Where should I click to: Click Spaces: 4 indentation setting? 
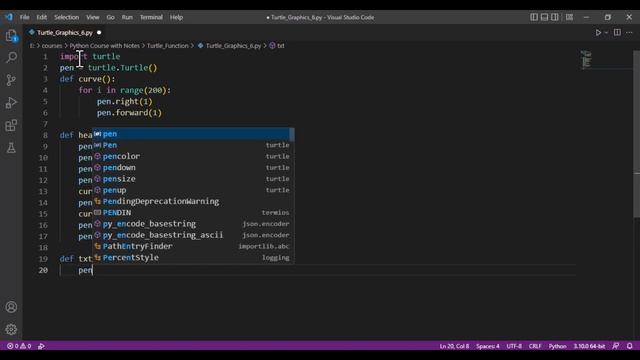pyautogui.click(x=488, y=346)
